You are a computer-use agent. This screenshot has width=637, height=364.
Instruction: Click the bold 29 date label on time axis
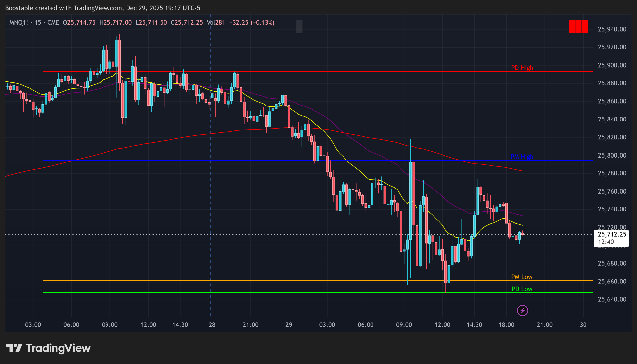pyautogui.click(x=289, y=325)
